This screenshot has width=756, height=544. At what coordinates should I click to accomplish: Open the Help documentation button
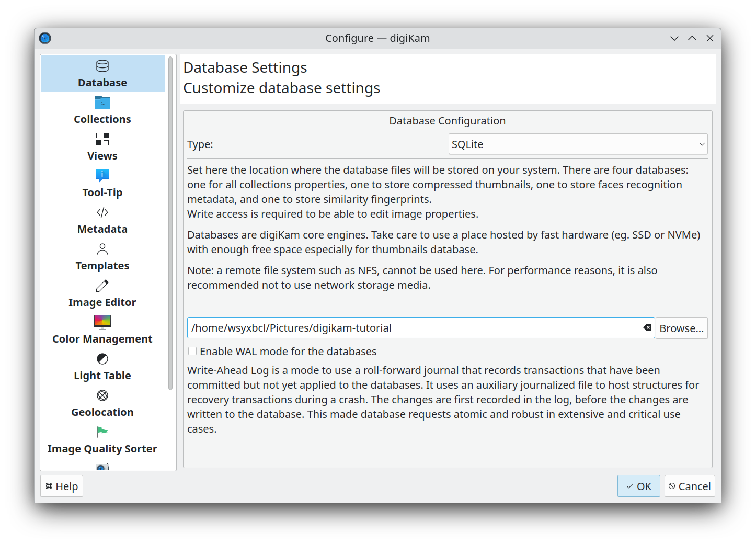coord(62,486)
